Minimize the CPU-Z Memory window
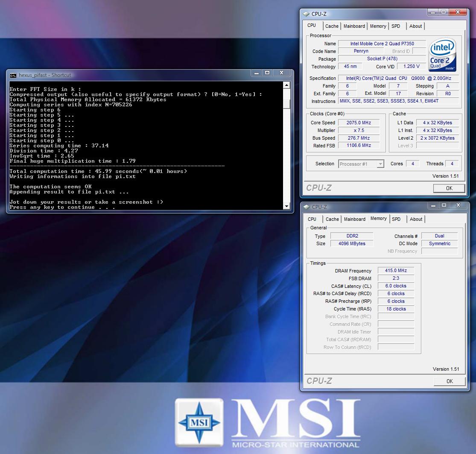This screenshot has height=454, width=476. tap(433, 205)
